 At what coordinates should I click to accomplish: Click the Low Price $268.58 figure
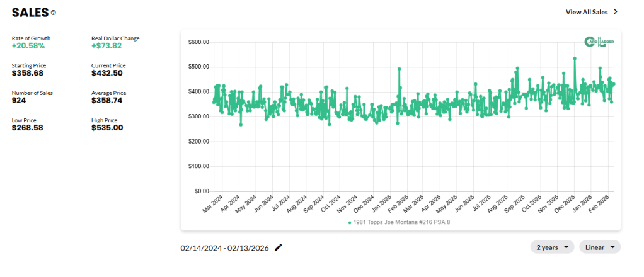coord(28,128)
